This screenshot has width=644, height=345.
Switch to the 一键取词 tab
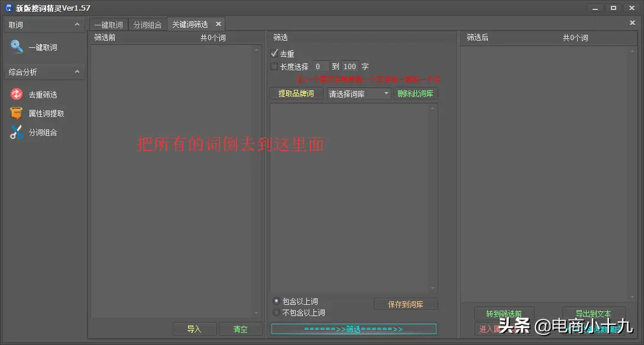coord(108,24)
